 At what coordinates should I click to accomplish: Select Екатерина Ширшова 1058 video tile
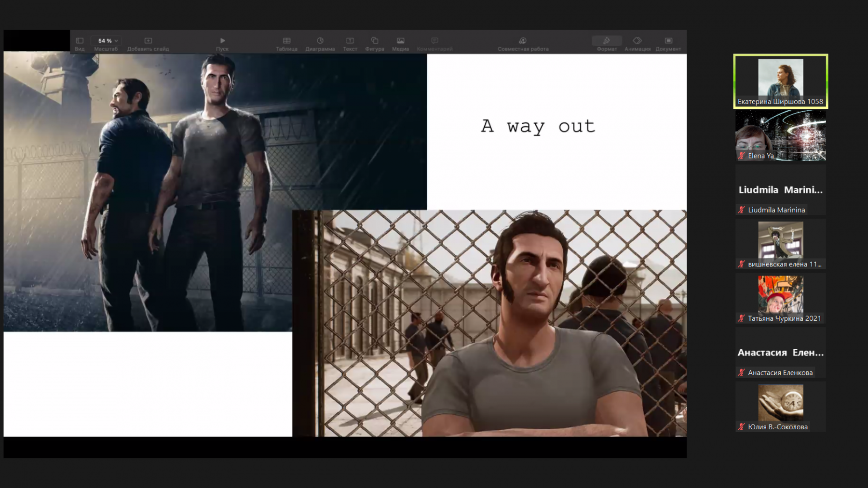(x=781, y=81)
